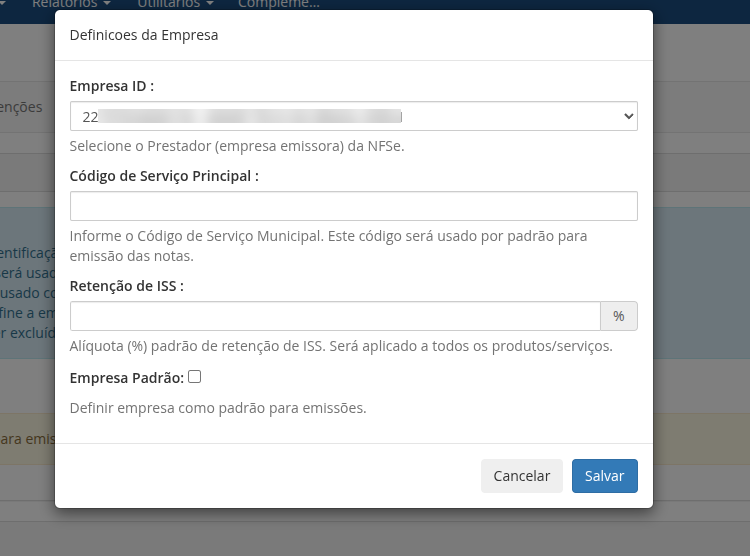
Task: Click the caret arrow beside Utilitários
Action: (210, 3)
